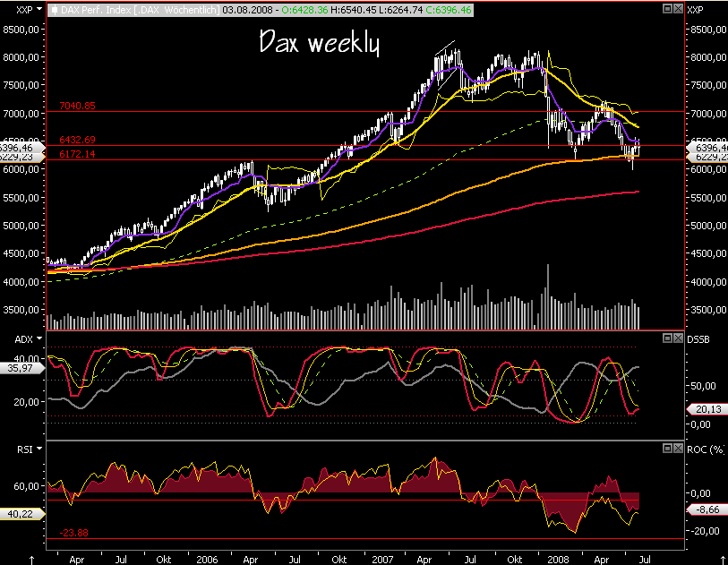Maximize the RSI indicator panel
This screenshot has width=728, height=565.
pyautogui.click(x=667, y=448)
